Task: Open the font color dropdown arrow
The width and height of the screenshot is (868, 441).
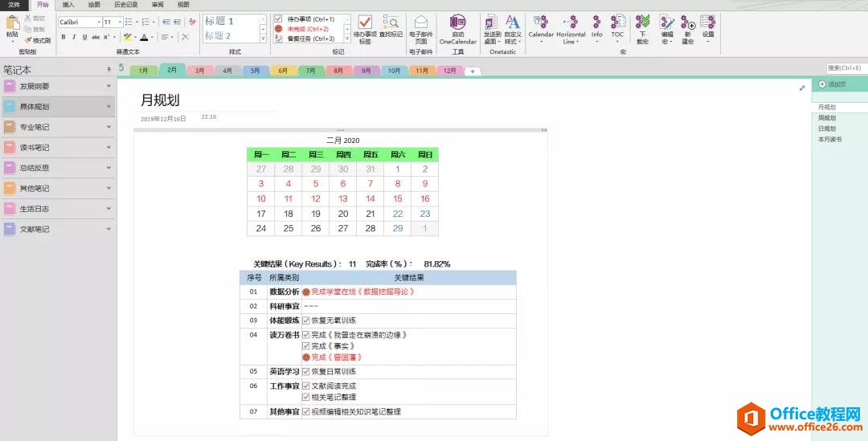Action: (153, 38)
